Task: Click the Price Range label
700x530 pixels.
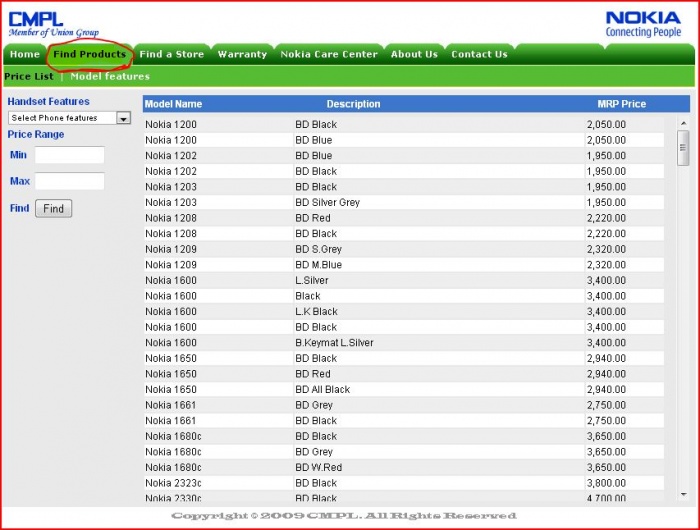Action: click(36, 134)
